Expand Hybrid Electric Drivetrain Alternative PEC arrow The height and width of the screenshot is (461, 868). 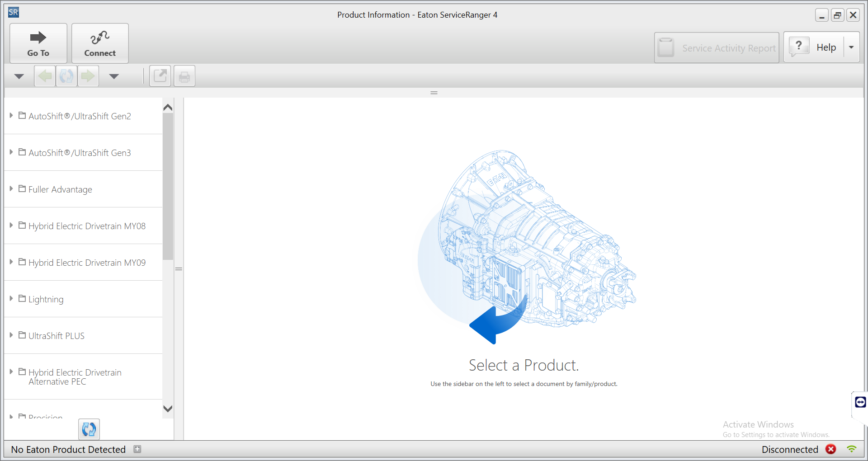[11, 372]
